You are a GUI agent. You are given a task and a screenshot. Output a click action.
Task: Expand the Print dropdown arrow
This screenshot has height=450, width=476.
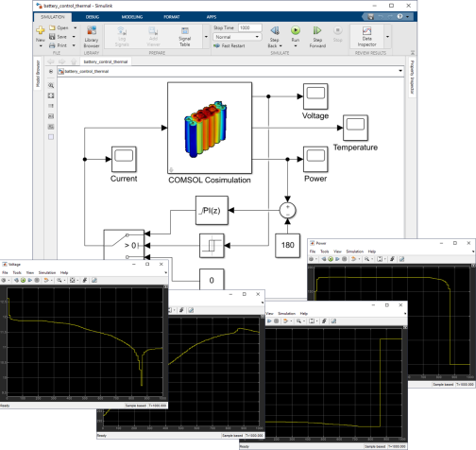(x=74, y=45)
